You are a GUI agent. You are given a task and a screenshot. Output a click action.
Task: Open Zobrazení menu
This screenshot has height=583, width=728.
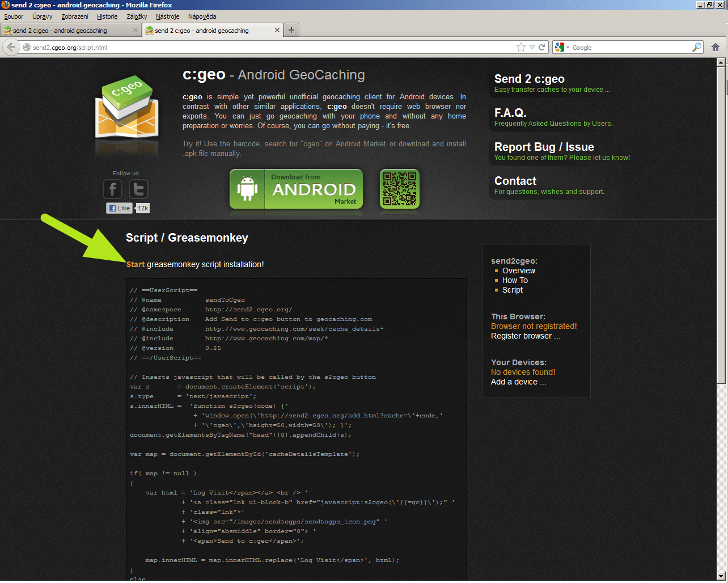(75, 16)
